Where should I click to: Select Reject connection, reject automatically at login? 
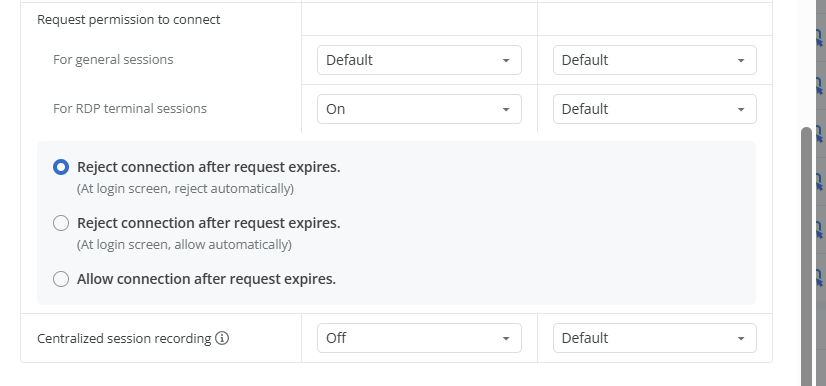tap(61, 167)
